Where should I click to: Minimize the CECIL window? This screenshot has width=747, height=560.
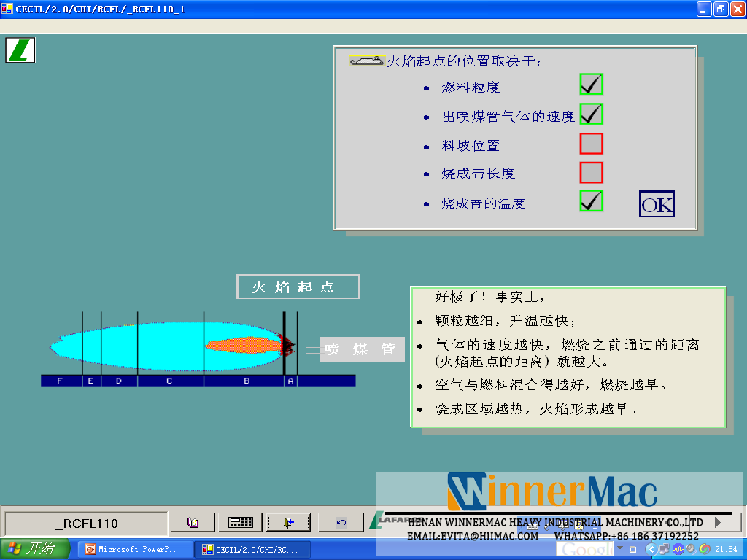(x=704, y=9)
